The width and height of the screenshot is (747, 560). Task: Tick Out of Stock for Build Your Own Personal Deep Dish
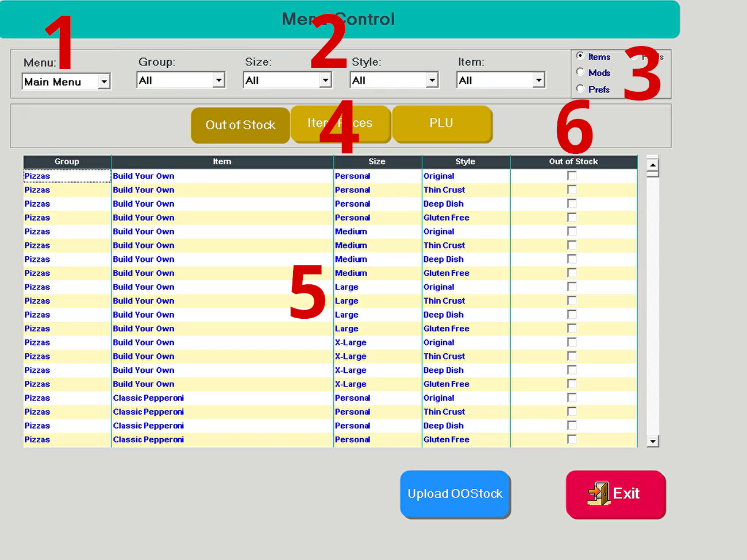pyautogui.click(x=572, y=203)
